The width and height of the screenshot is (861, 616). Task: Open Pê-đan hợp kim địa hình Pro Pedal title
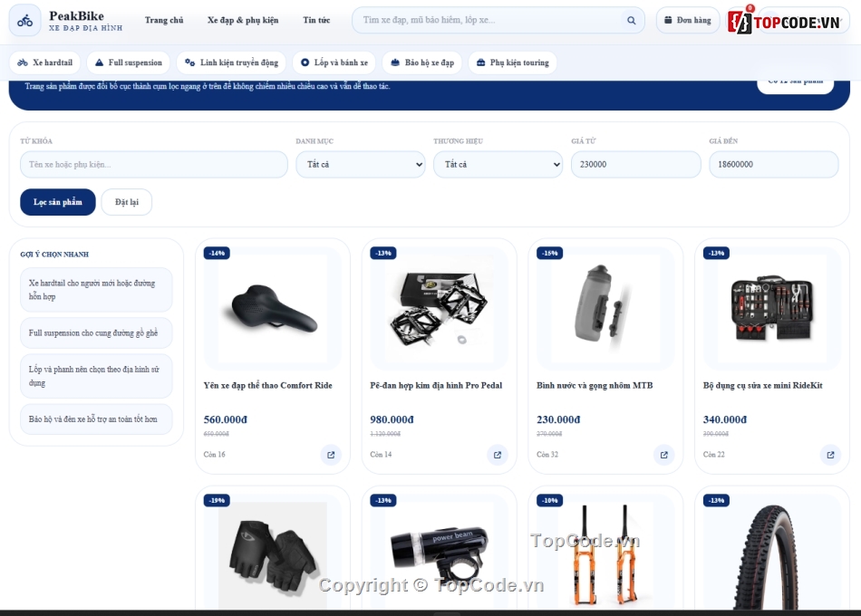click(436, 385)
